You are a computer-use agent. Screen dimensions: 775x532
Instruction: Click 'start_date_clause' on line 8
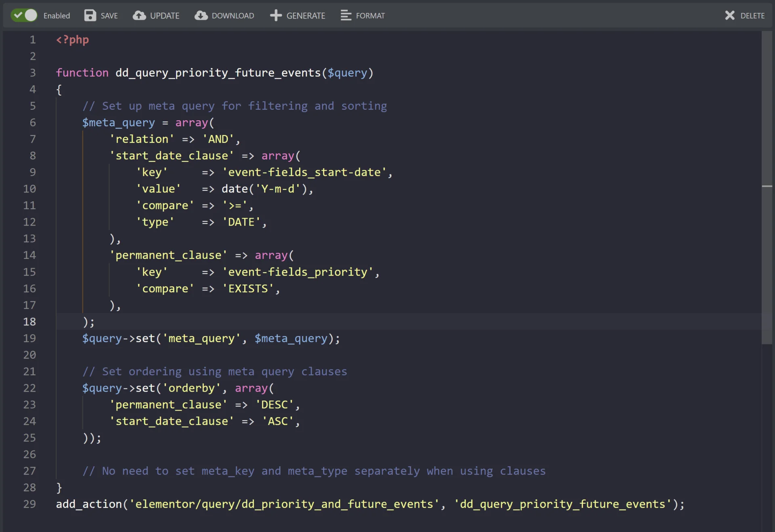click(172, 155)
